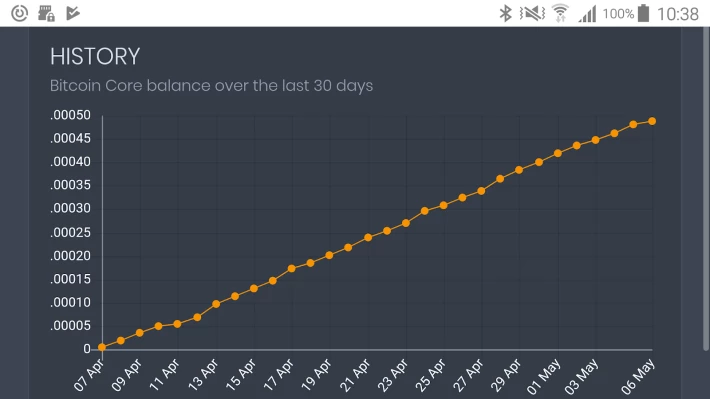The height and width of the screenshot is (399, 710).
Task: Select the data point above 29 Apr
Action: 519,170
